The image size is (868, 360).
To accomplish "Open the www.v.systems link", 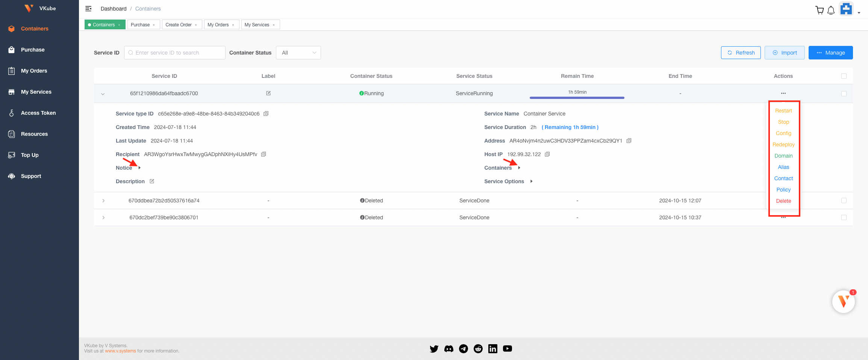I will tap(120, 351).
